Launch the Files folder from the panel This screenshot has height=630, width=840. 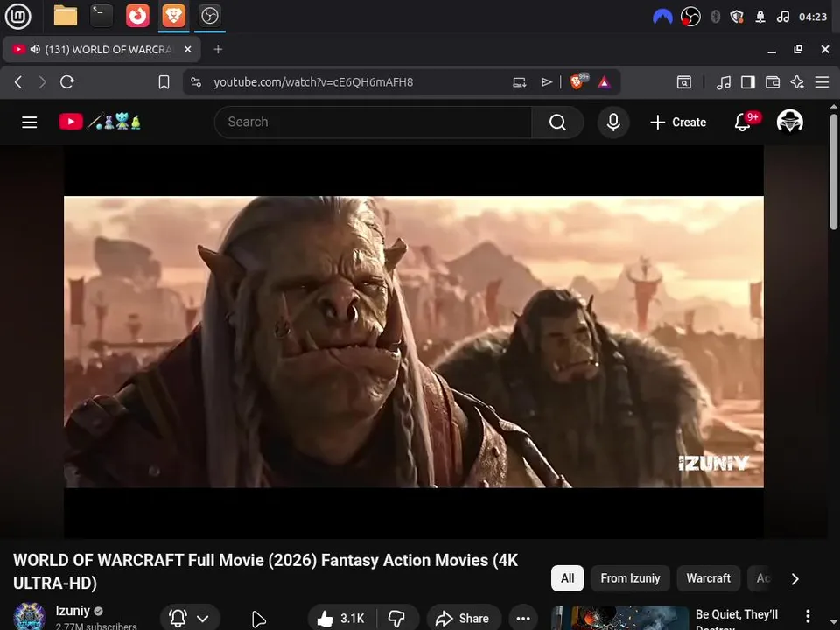(66, 16)
